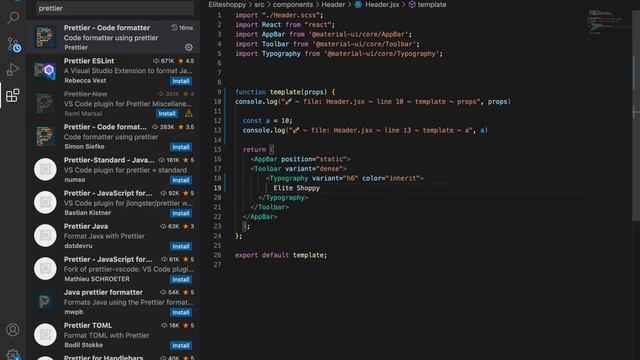Select the Prettier Now extension title

(85, 94)
